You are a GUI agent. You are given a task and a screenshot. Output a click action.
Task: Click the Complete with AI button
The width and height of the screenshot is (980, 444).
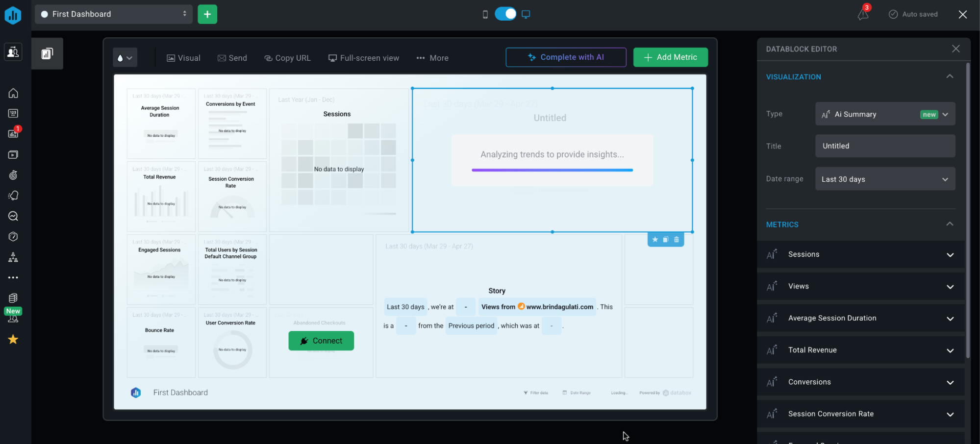566,57
